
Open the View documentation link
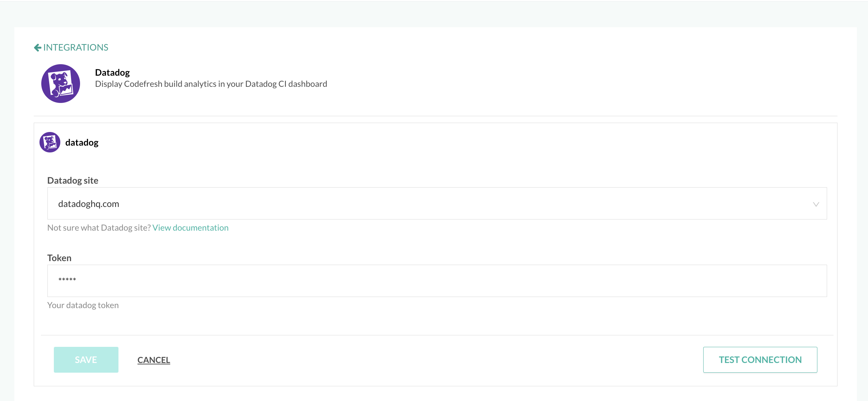pos(190,228)
